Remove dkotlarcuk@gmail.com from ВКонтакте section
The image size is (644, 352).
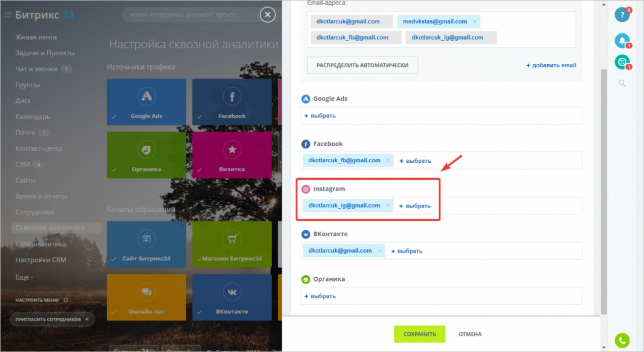click(x=379, y=251)
